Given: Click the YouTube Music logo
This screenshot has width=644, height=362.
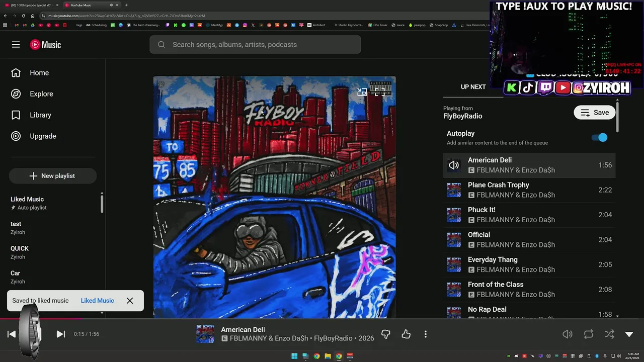Looking at the screenshot, I should pyautogui.click(x=45, y=45).
